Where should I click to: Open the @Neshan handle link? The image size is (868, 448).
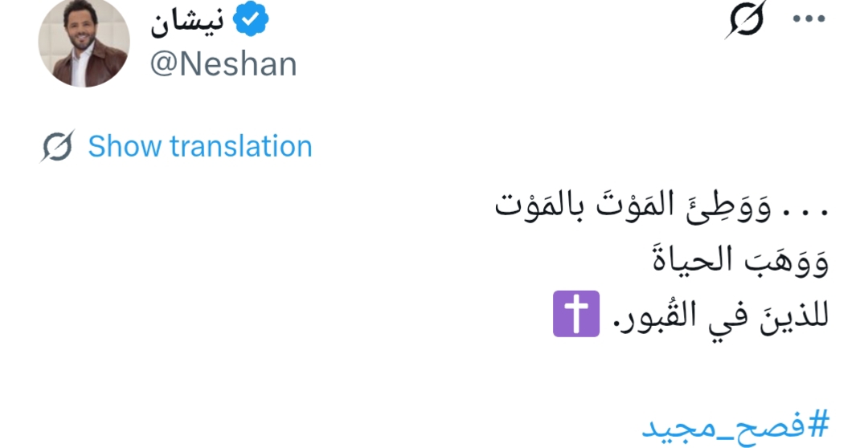pyautogui.click(x=223, y=64)
